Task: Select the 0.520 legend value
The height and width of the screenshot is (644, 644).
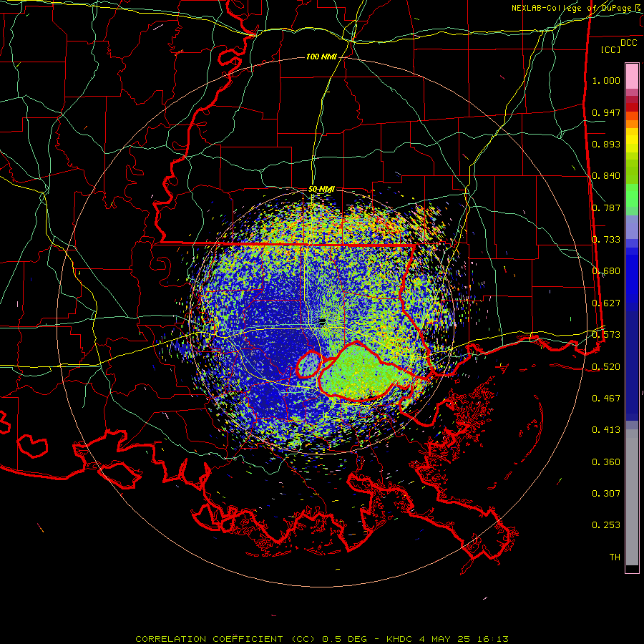Action: [x=606, y=367]
